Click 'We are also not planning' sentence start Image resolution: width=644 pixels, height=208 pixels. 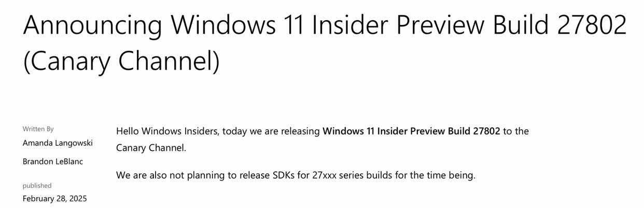click(x=165, y=175)
